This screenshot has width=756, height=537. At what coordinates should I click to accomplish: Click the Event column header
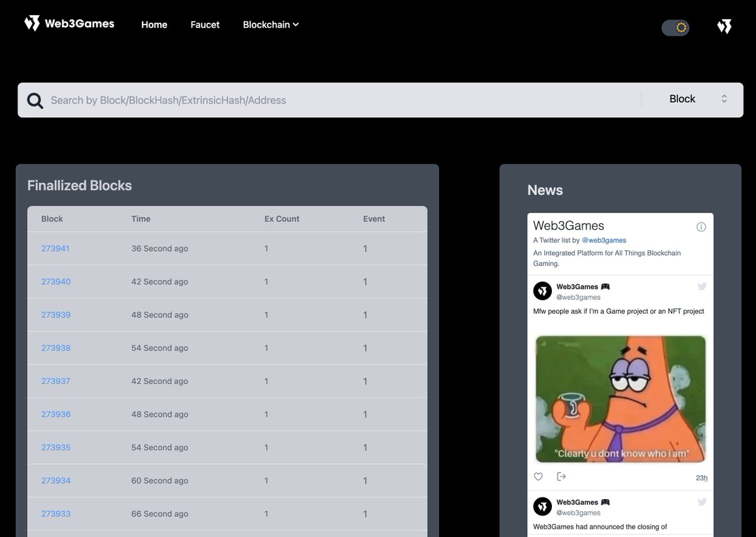click(374, 219)
